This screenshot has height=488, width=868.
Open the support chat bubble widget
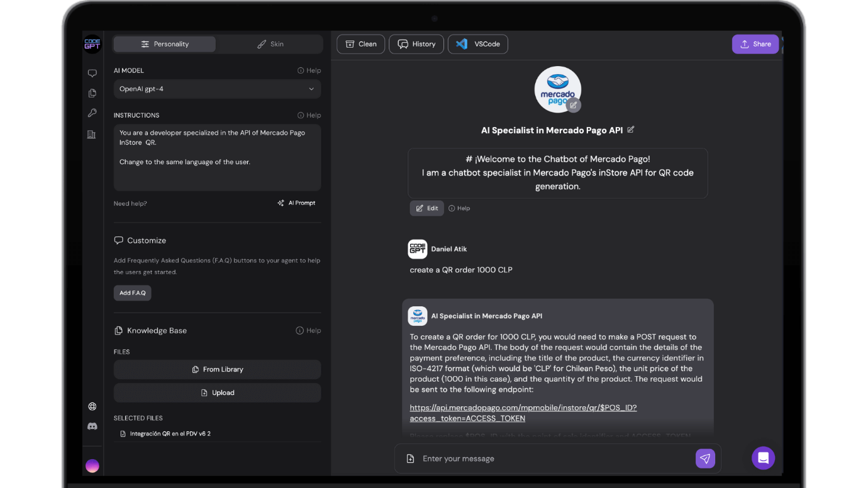(763, 458)
